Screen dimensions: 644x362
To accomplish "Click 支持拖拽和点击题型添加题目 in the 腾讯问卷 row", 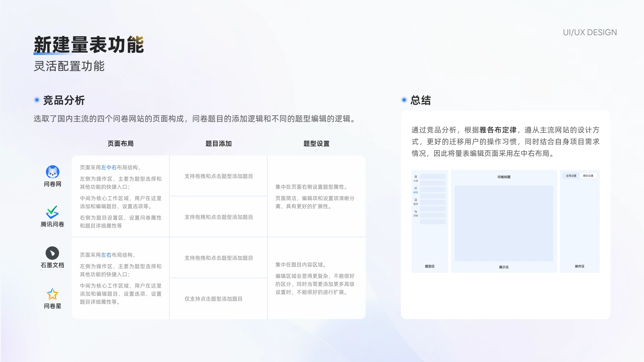I will (219, 217).
